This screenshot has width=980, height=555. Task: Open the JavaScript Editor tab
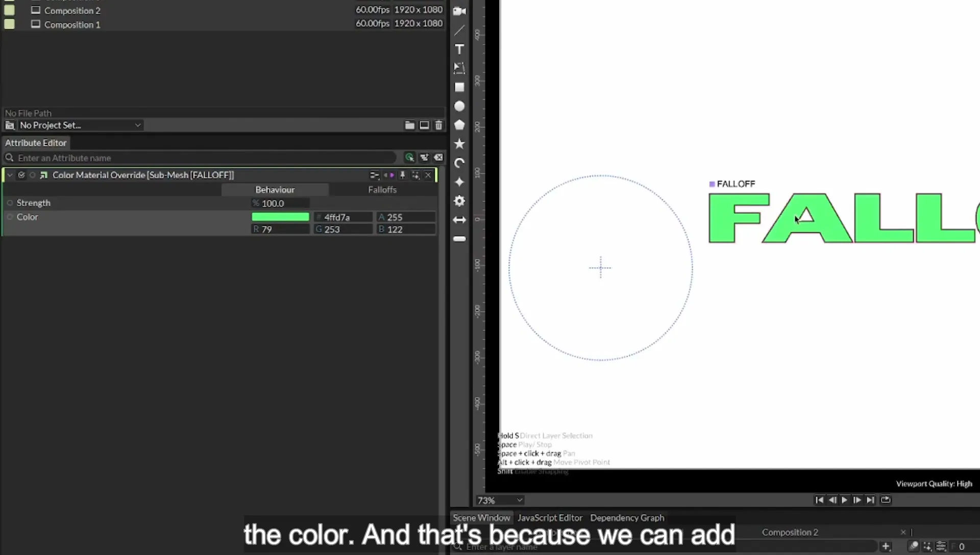[x=550, y=518]
